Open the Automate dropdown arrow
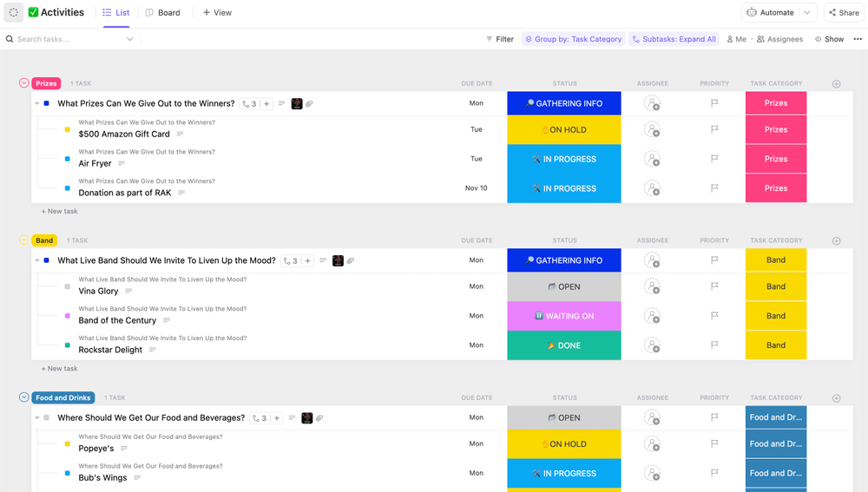Image resolution: width=868 pixels, height=492 pixels. [x=807, y=13]
